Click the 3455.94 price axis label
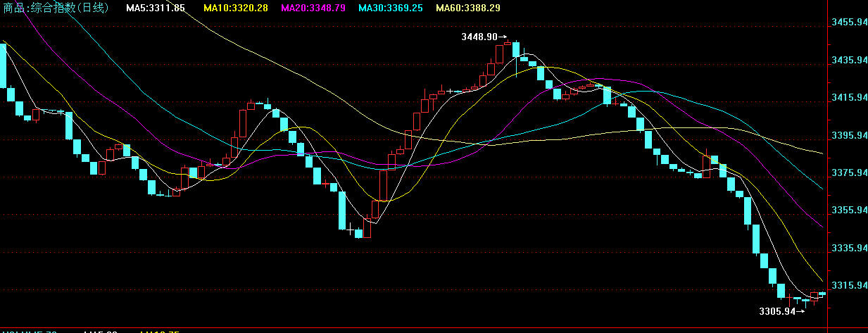The width and height of the screenshot is (868, 333). (849, 23)
